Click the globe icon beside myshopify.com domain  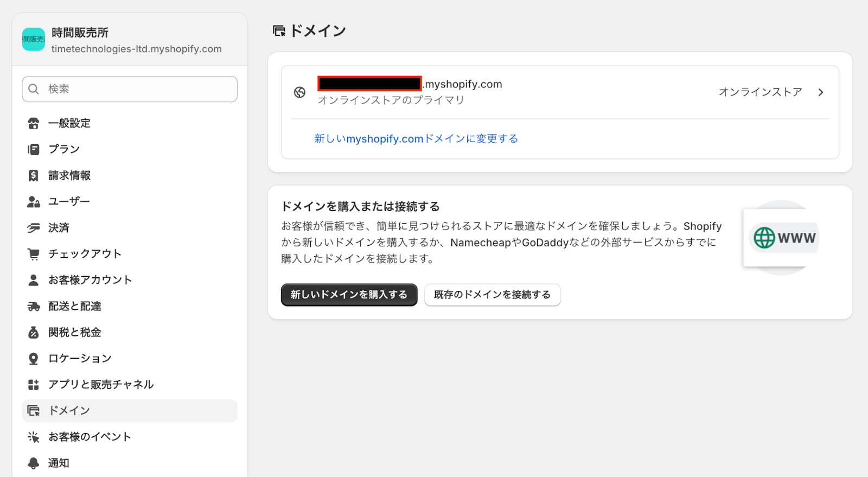pyautogui.click(x=300, y=92)
